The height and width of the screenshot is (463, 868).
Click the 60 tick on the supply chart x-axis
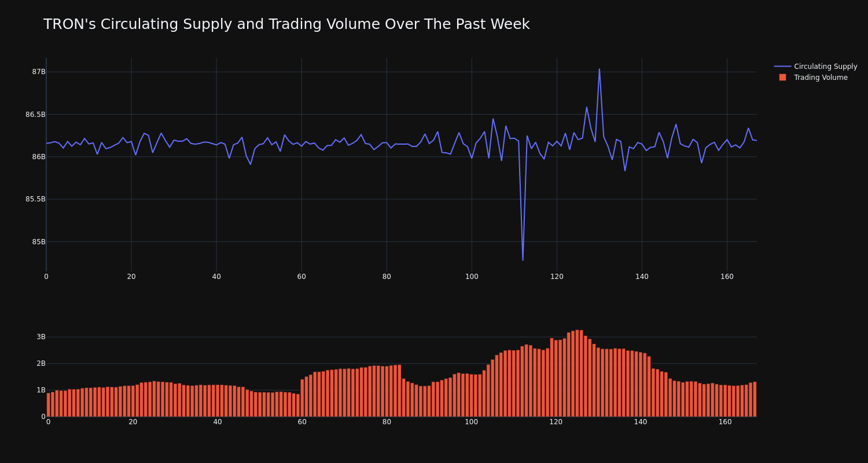click(x=301, y=277)
